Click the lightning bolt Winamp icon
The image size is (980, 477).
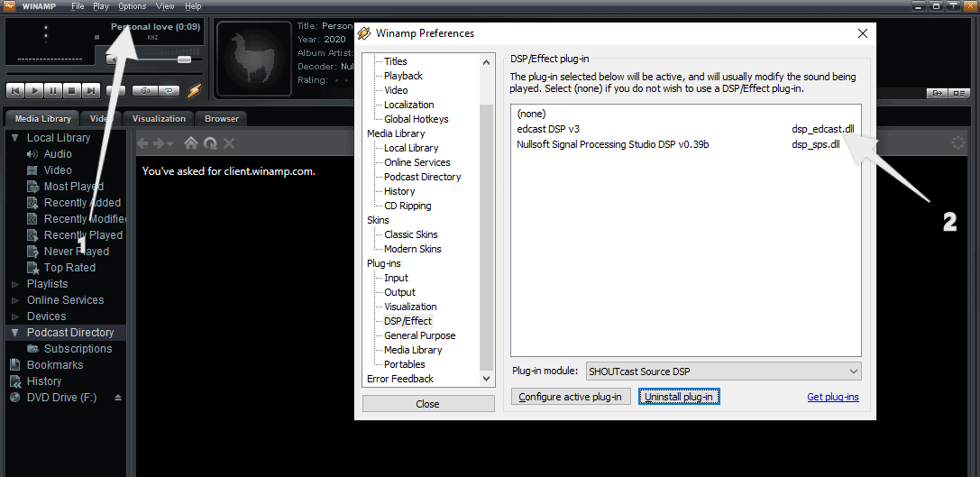(x=194, y=91)
